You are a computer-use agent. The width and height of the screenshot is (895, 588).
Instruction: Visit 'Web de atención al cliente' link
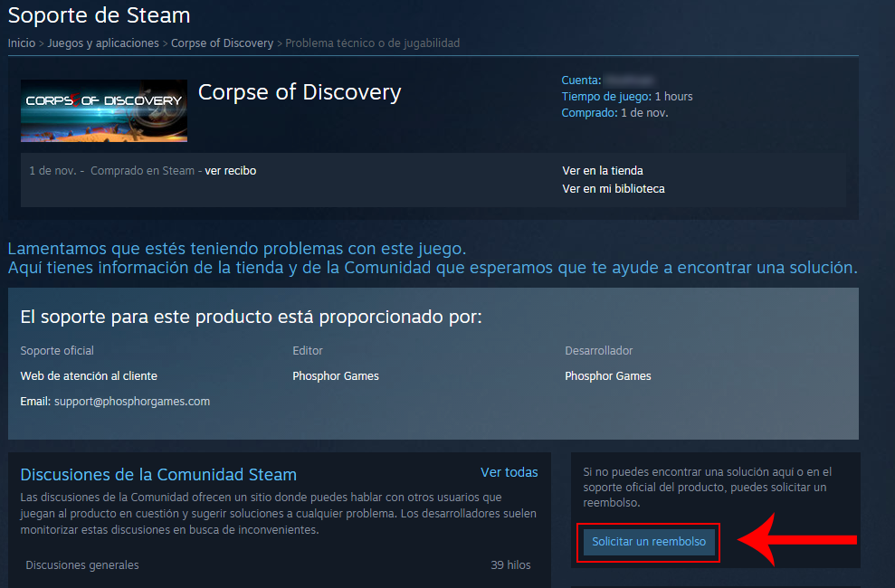(89, 375)
